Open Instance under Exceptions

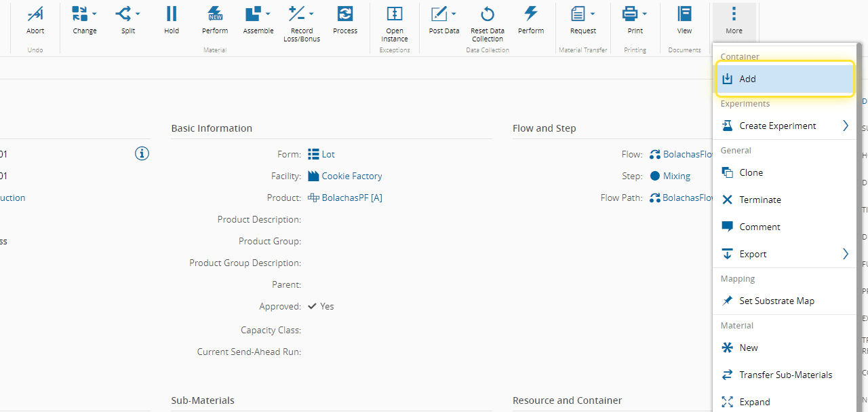pos(394,14)
